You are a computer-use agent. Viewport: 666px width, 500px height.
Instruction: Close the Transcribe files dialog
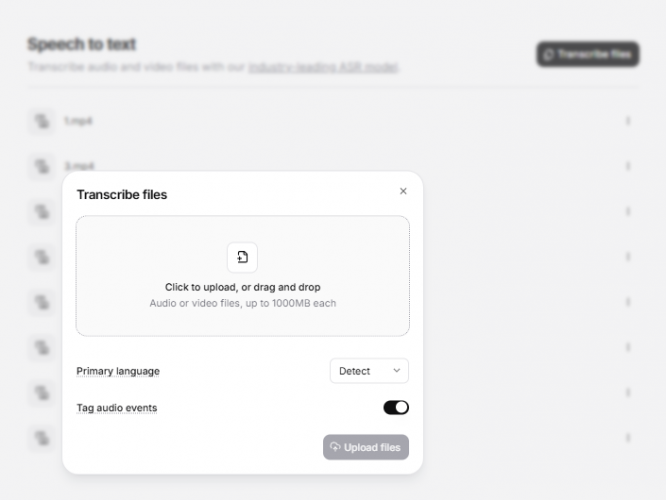[x=403, y=191]
